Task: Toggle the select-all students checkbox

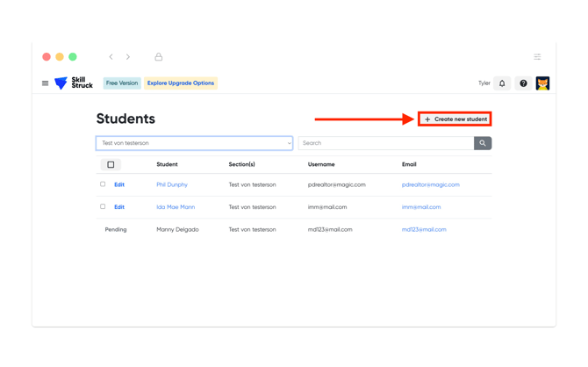Action: click(111, 164)
